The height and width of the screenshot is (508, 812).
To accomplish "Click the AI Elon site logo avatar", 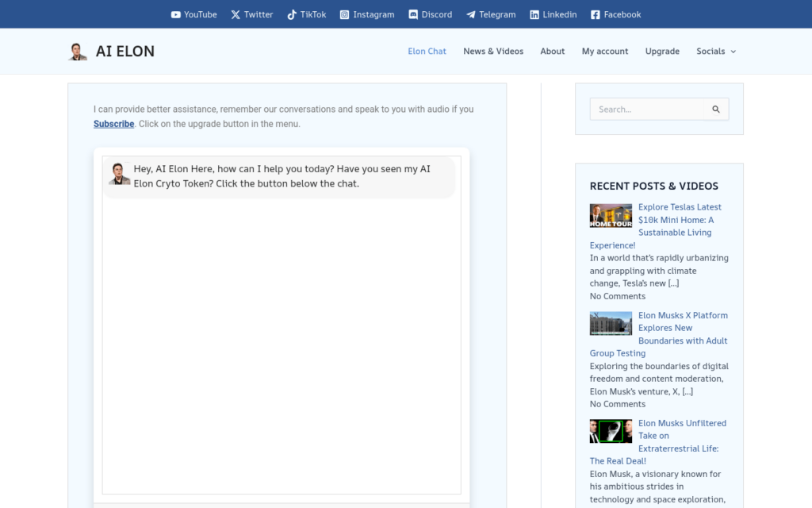I will (78, 52).
